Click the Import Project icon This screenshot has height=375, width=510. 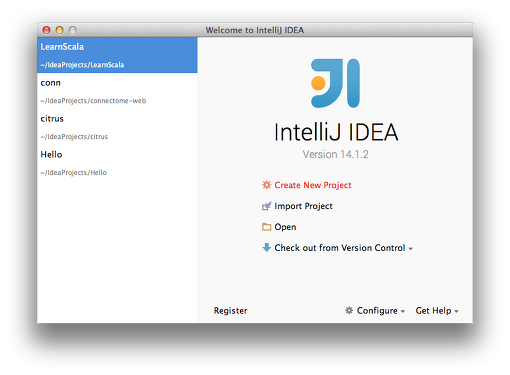click(x=266, y=206)
